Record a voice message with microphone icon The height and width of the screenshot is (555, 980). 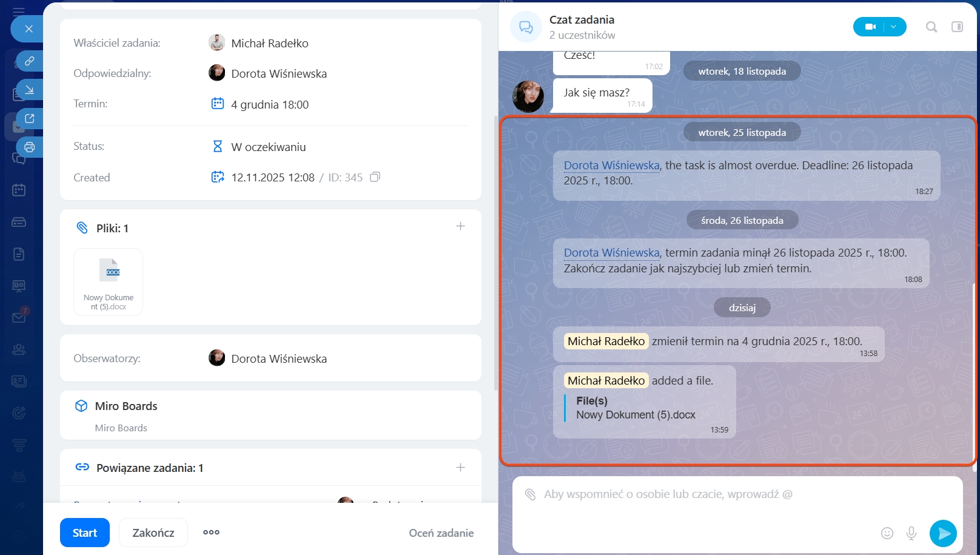[x=911, y=533]
